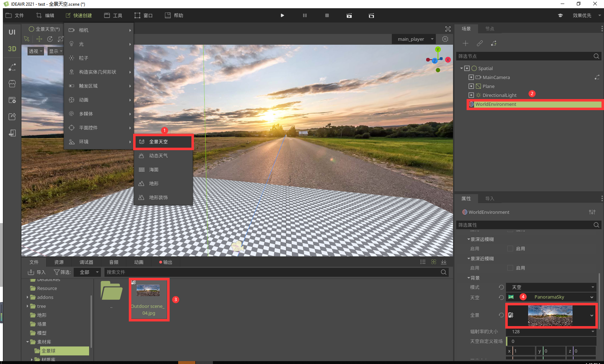
Task: Switch to the 资源 tab
Action: pos(59,262)
